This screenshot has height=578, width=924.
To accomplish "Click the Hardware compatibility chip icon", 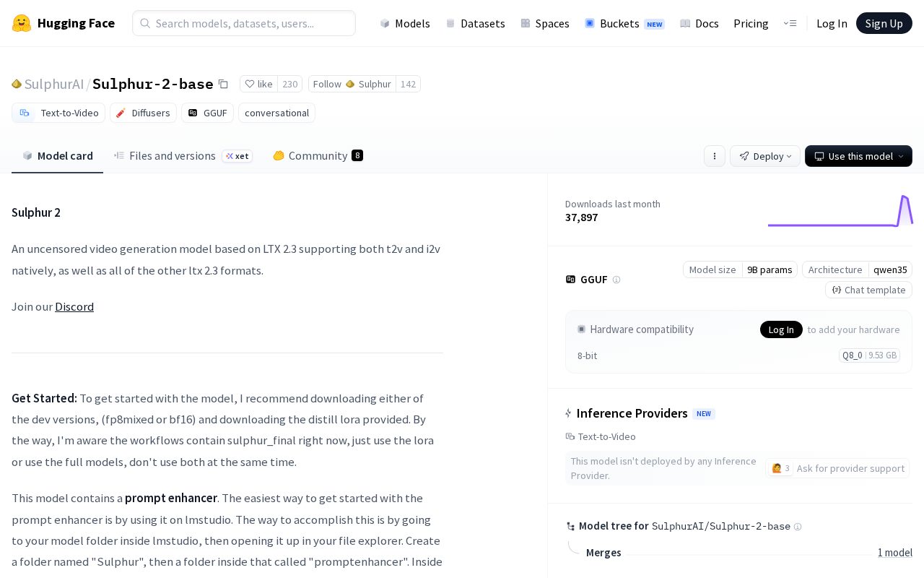I will point(581,329).
